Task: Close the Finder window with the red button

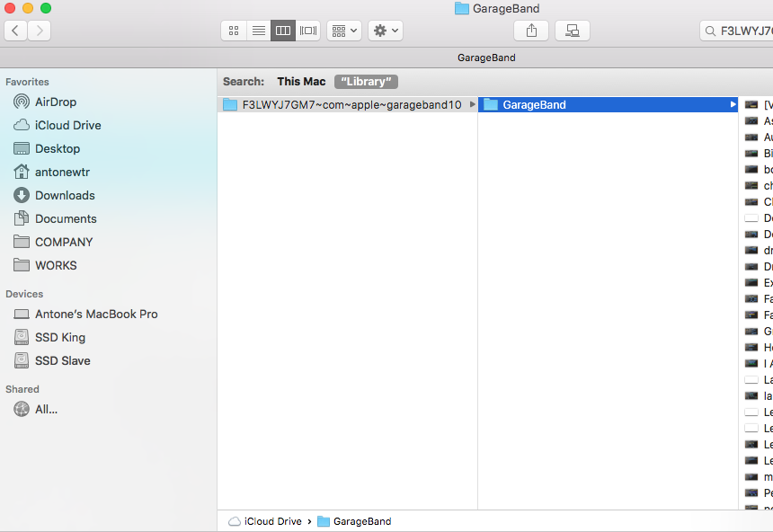Action: (10, 8)
